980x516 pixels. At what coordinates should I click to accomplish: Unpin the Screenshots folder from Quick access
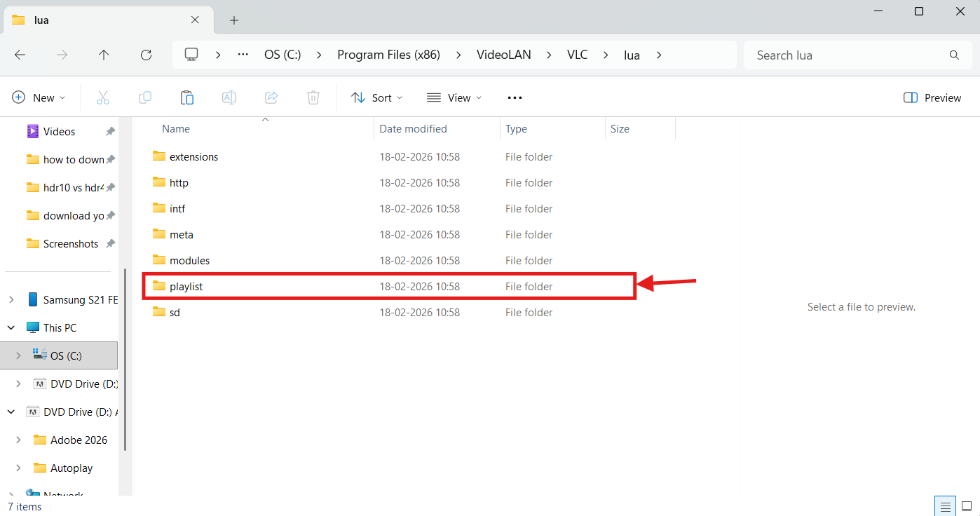click(x=110, y=243)
